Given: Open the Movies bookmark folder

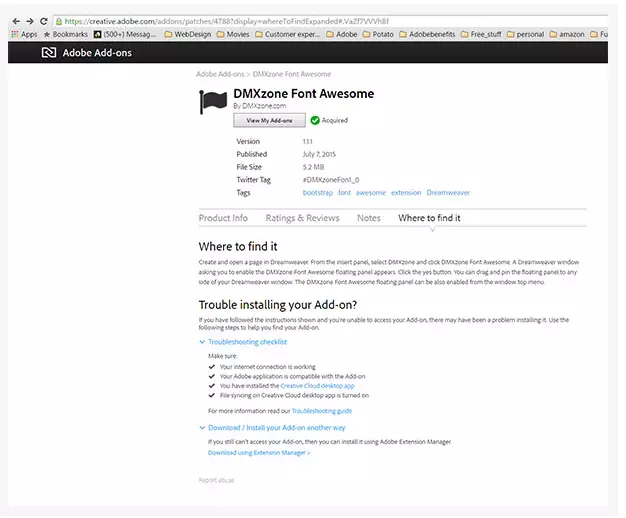Looking at the screenshot, I should click(234, 35).
